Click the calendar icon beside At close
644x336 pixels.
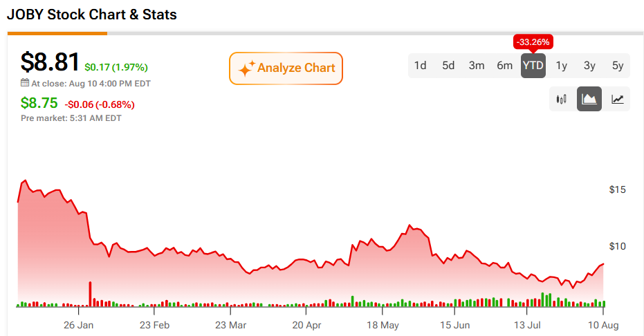tap(25, 83)
